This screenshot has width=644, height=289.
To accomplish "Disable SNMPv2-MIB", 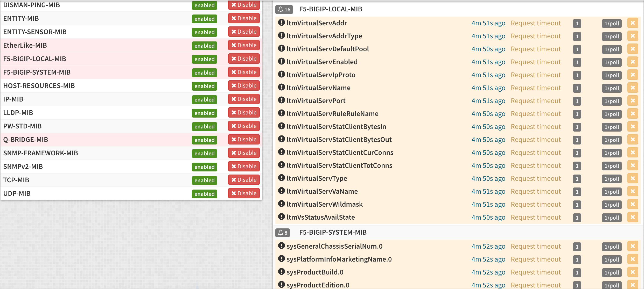I will (244, 167).
